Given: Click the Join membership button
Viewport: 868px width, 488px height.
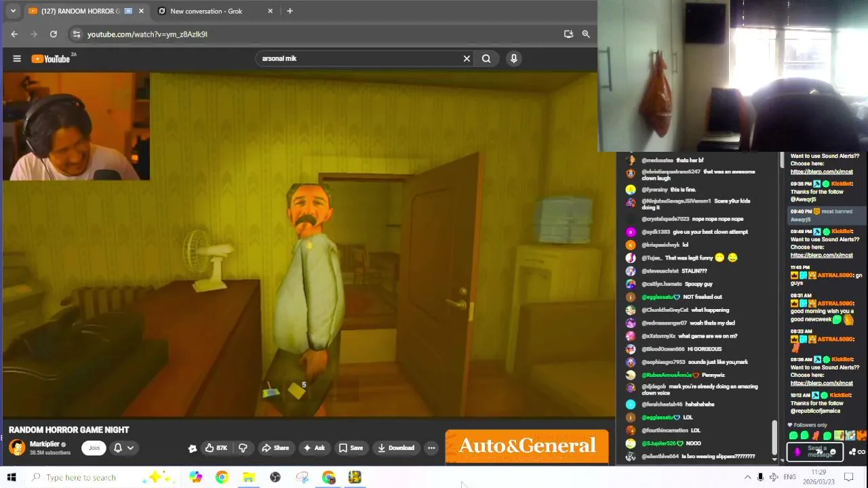Looking at the screenshot, I should coord(94,447).
